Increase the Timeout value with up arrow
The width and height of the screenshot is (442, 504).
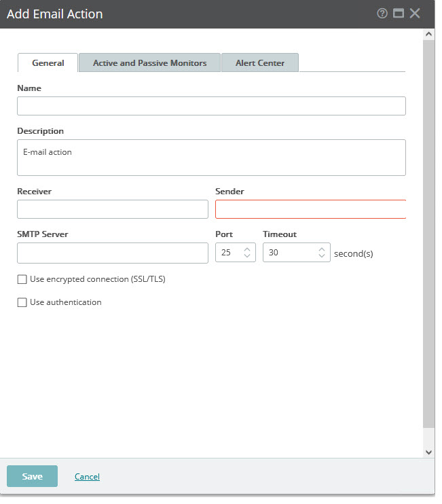322,249
